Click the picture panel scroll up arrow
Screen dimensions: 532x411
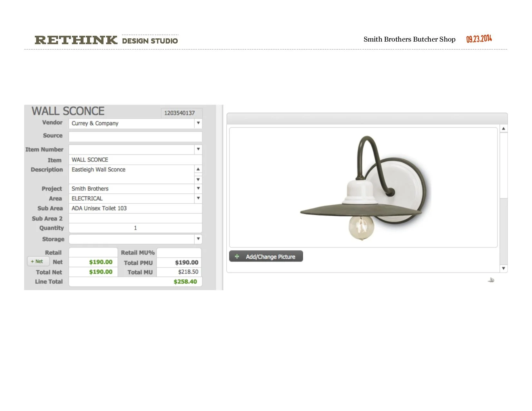tap(503, 129)
